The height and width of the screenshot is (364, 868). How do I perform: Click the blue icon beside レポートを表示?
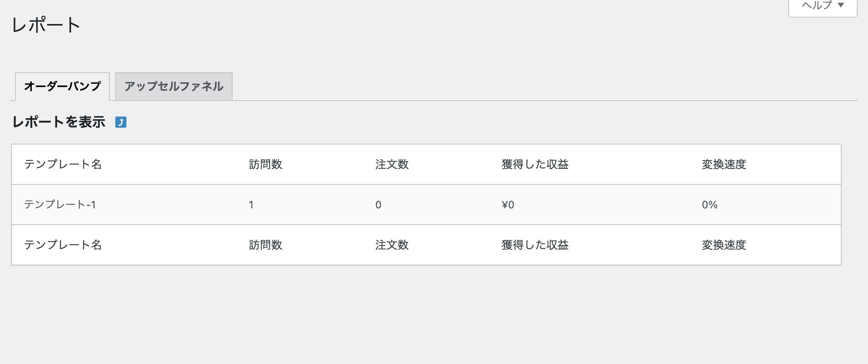tap(121, 122)
